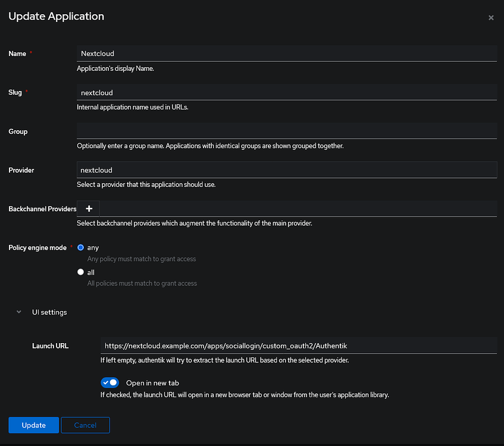Cancel the application update
The width and height of the screenshot is (504, 446).
click(85, 425)
